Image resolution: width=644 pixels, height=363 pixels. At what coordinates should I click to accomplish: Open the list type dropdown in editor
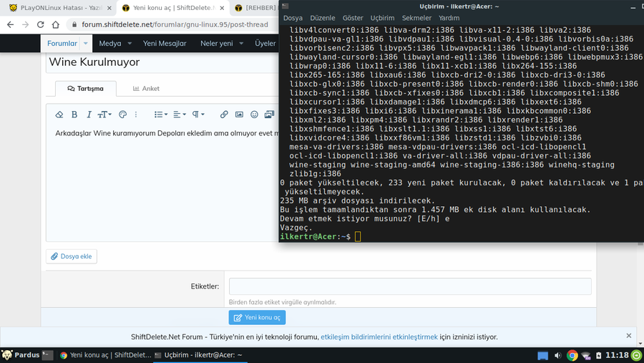160,115
